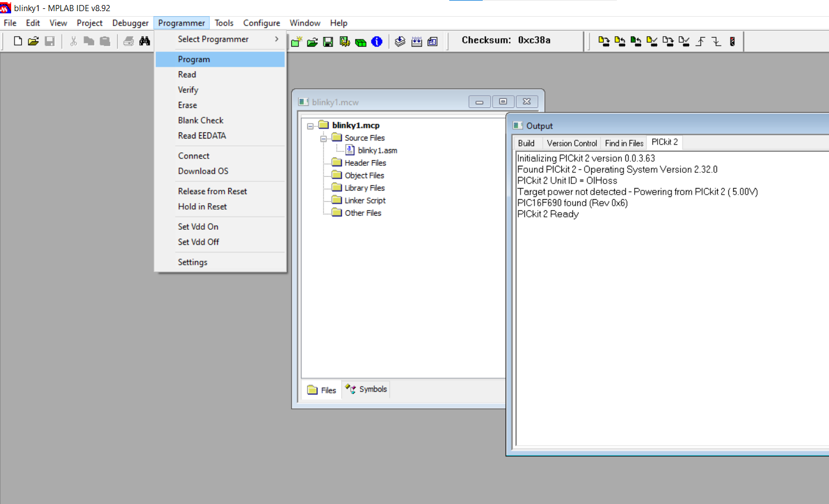
Task: Click the Build Options icon
Action: (x=345, y=42)
